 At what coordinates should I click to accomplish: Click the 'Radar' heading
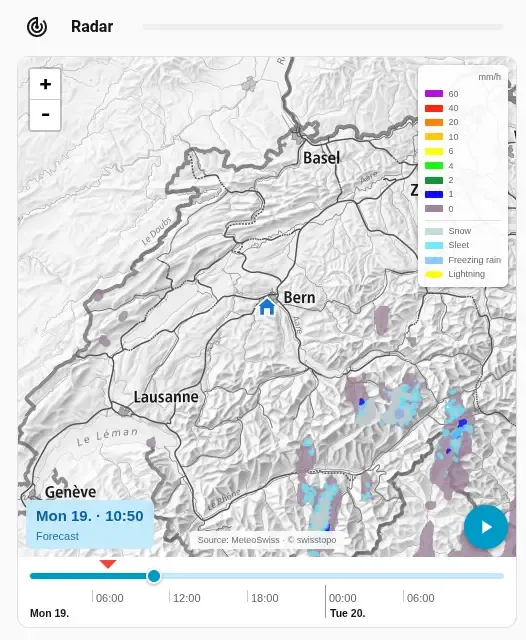[92, 27]
